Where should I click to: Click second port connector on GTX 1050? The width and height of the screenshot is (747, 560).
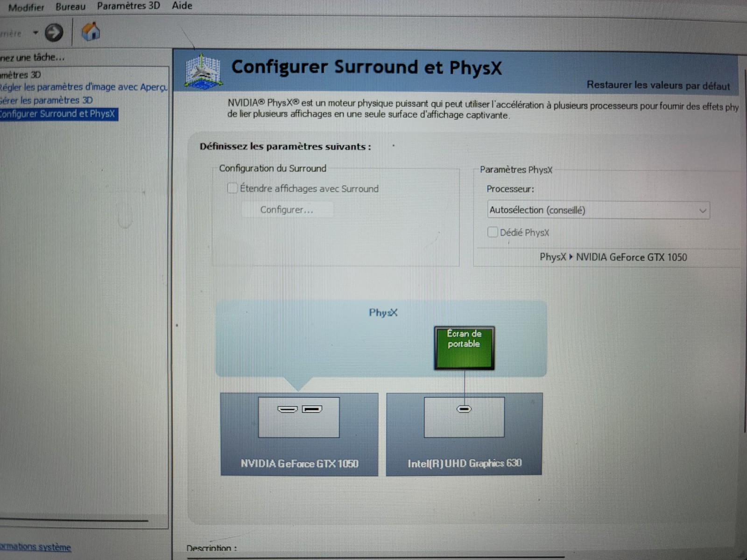[x=312, y=409]
